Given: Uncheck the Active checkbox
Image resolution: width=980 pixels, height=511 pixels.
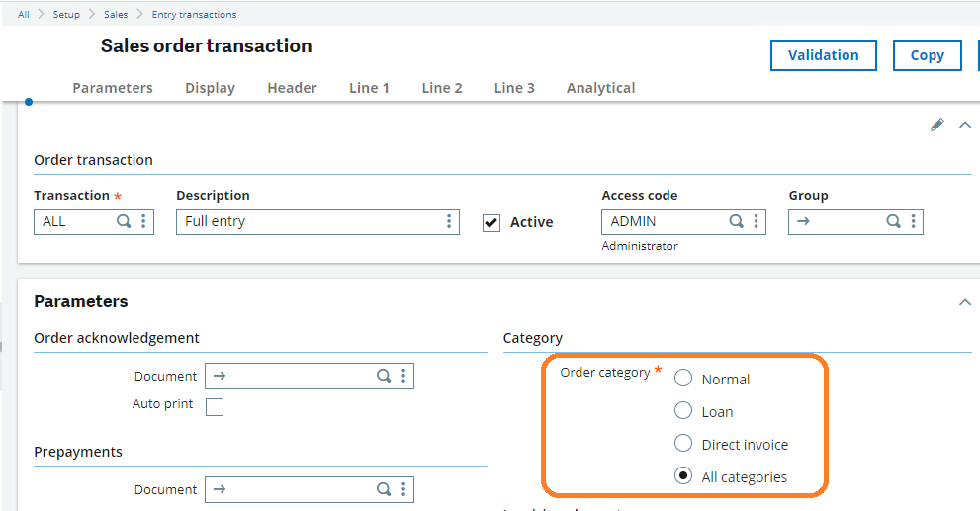Looking at the screenshot, I should pos(491,222).
